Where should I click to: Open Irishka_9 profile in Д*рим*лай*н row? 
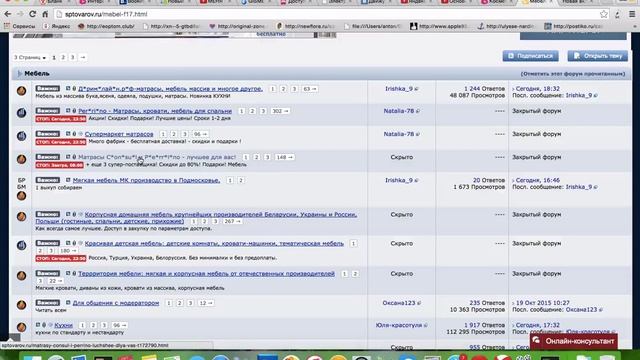point(399,89)
